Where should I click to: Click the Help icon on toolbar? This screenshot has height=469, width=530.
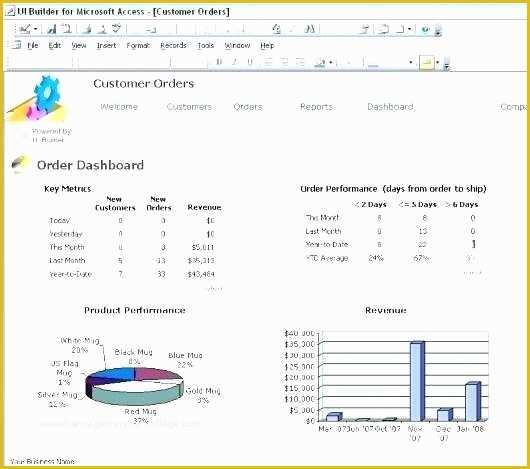425,29
